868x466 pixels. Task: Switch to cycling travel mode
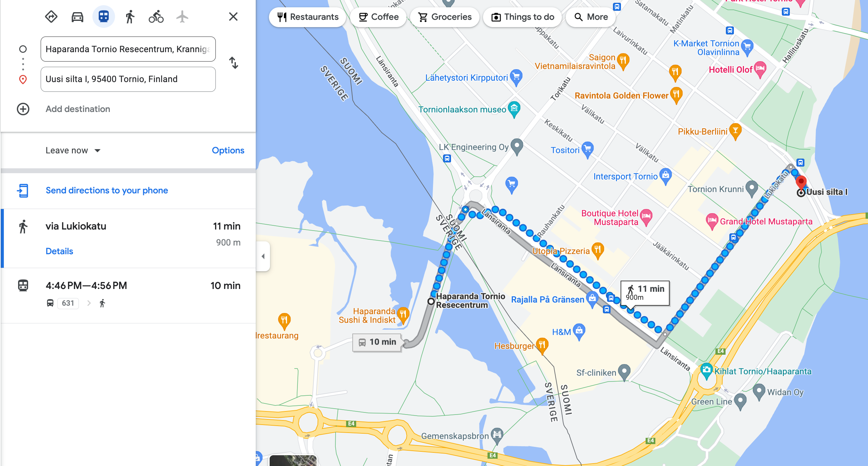pyautogui.click(x=156, y=17)
